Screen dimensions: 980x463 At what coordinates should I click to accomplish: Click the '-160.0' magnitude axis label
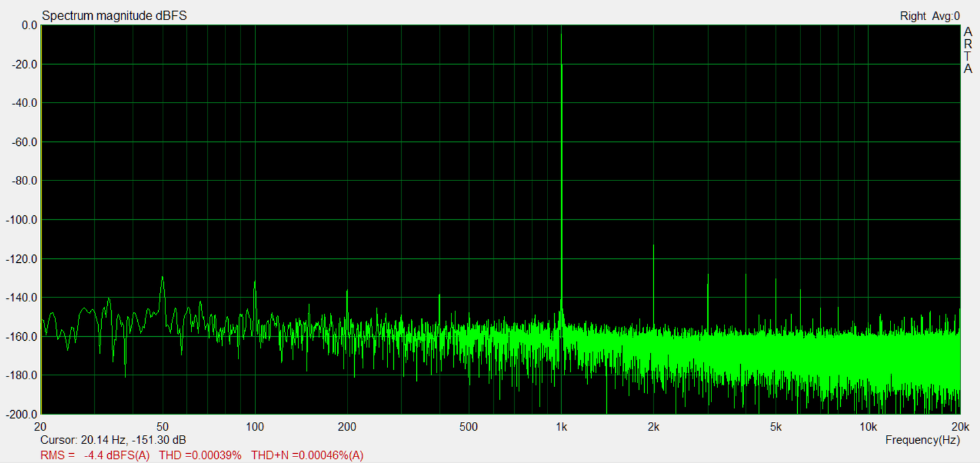(x=20, y=337)
